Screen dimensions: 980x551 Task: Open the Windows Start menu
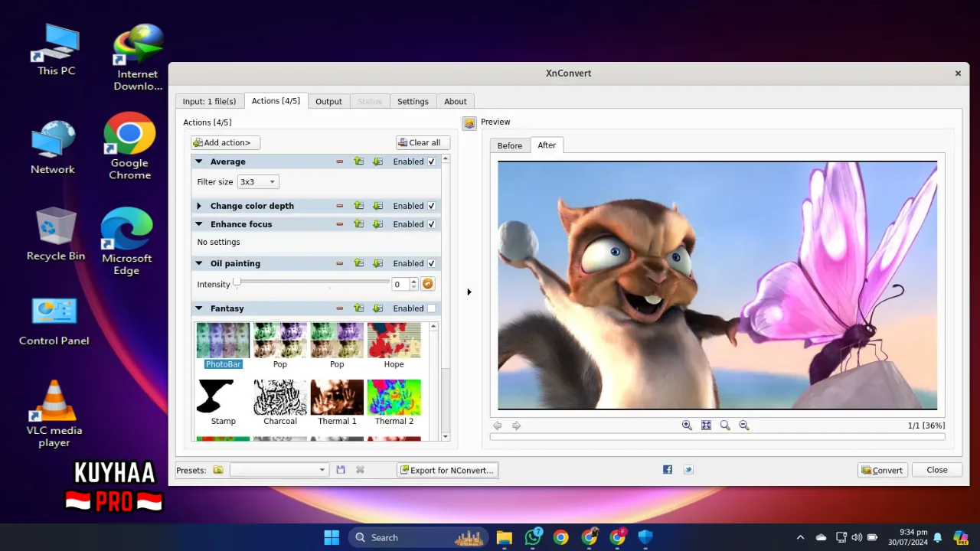tap(332, 537)
